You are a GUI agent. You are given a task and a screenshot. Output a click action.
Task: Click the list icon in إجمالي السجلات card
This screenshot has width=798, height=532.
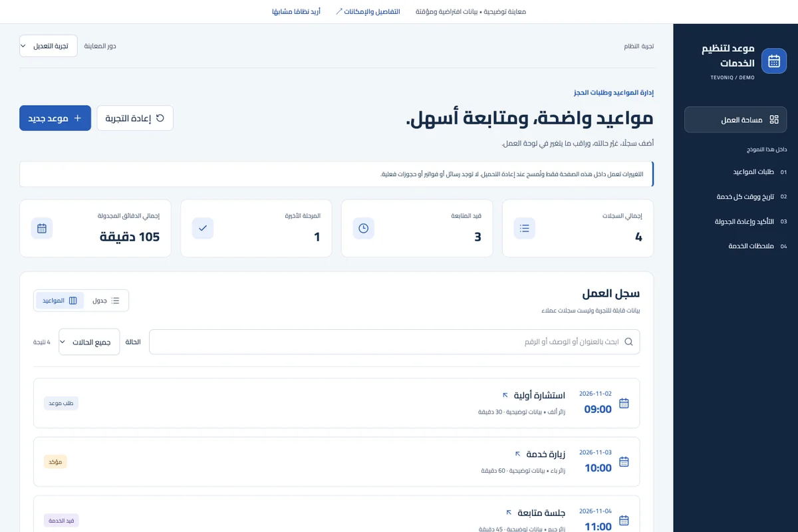(525, 228)
